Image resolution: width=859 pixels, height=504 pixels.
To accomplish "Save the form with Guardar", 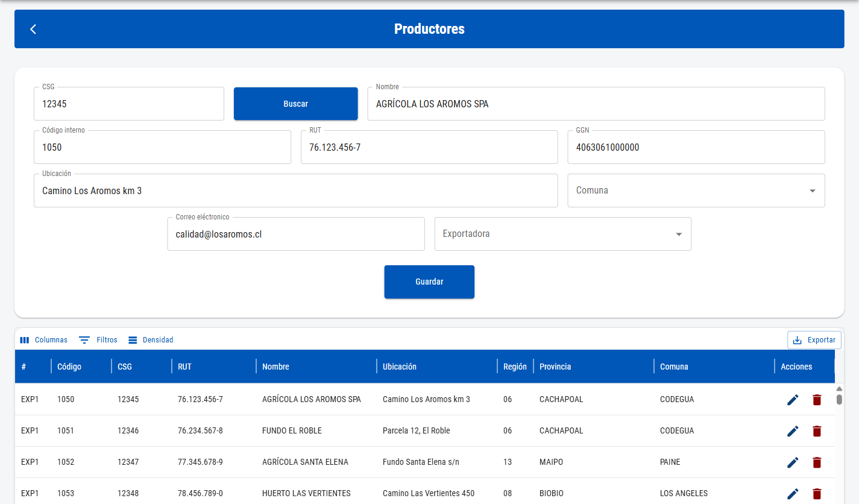I will 429,282.
